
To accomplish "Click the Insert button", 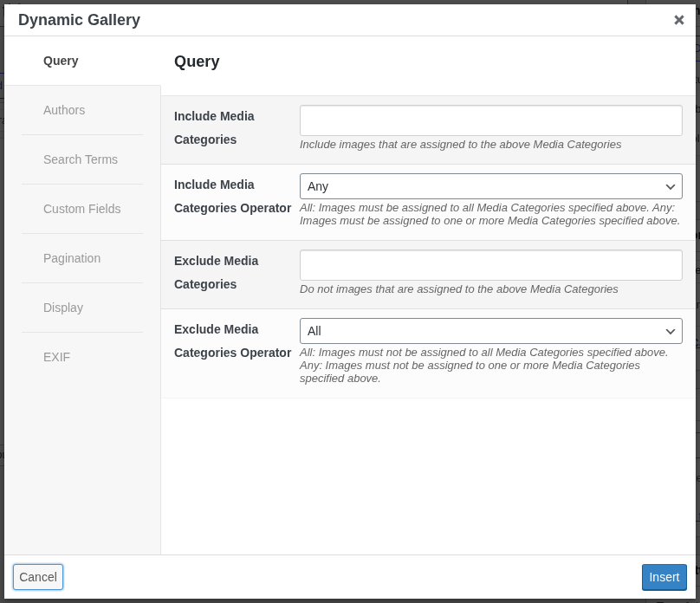I will 664,577.
